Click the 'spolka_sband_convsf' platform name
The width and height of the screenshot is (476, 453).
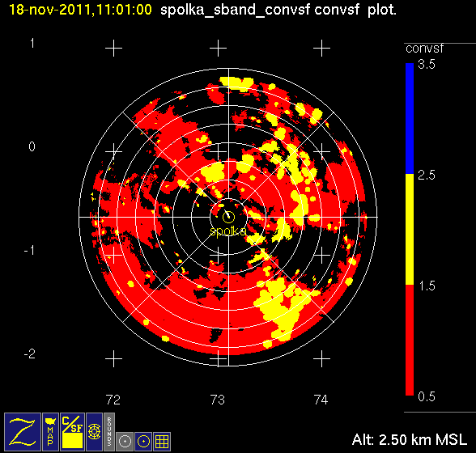point(236,11)
